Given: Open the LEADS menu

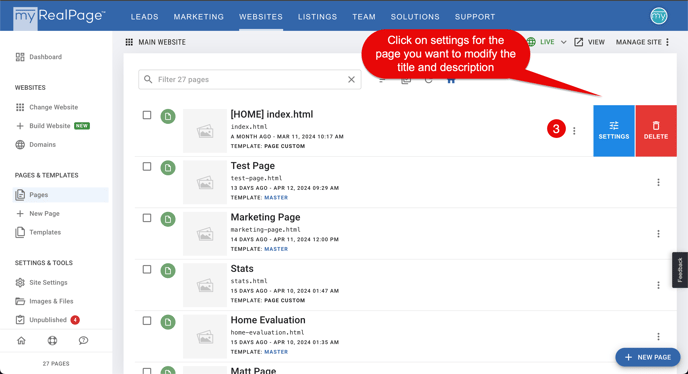Looking at the screenshot, I should [144, 17].
